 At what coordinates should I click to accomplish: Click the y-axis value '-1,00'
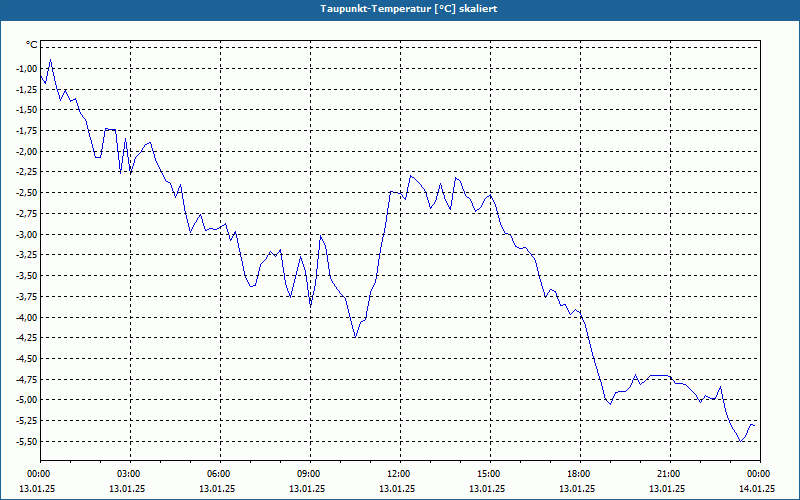[x=27, y=68]
